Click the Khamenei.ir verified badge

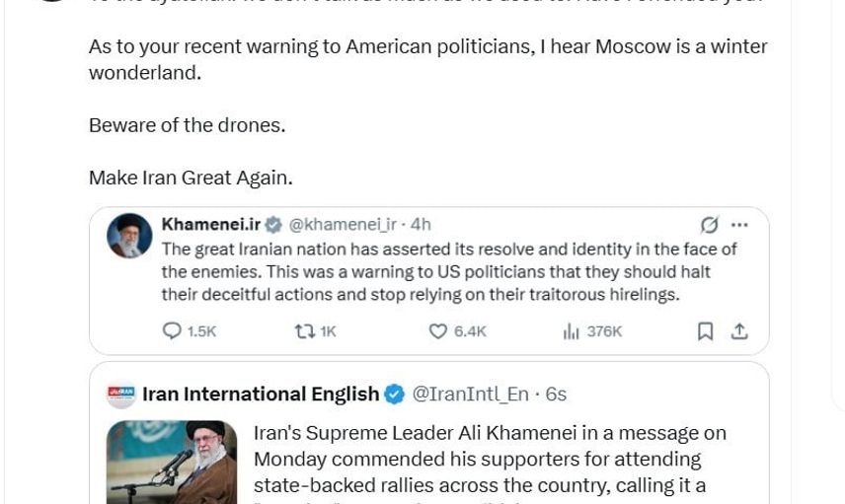(274, 225)
